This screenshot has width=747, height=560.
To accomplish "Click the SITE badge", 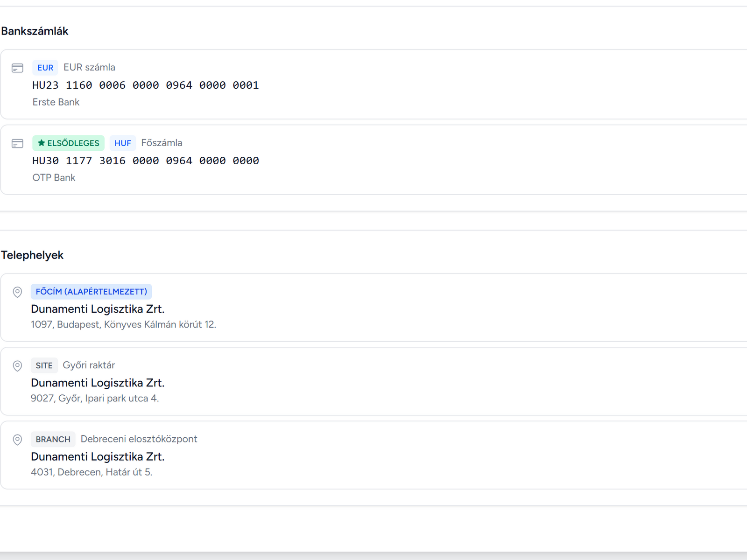I will point(44,365).
